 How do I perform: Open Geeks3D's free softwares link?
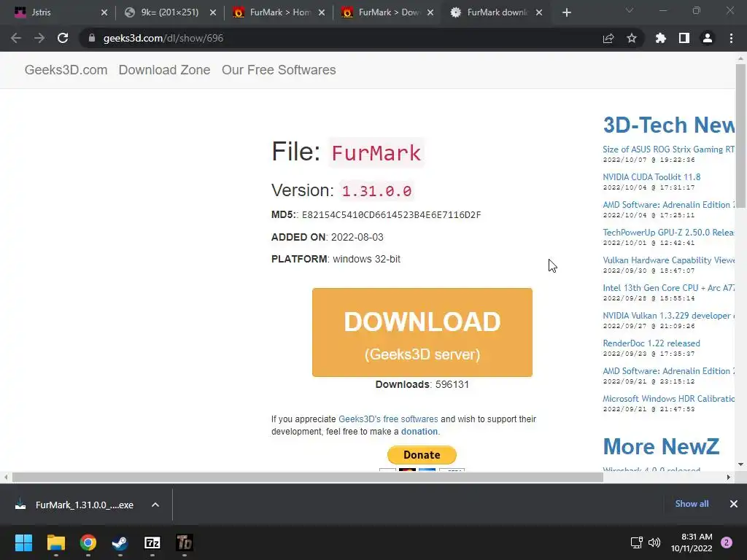(x=388, y=419)
